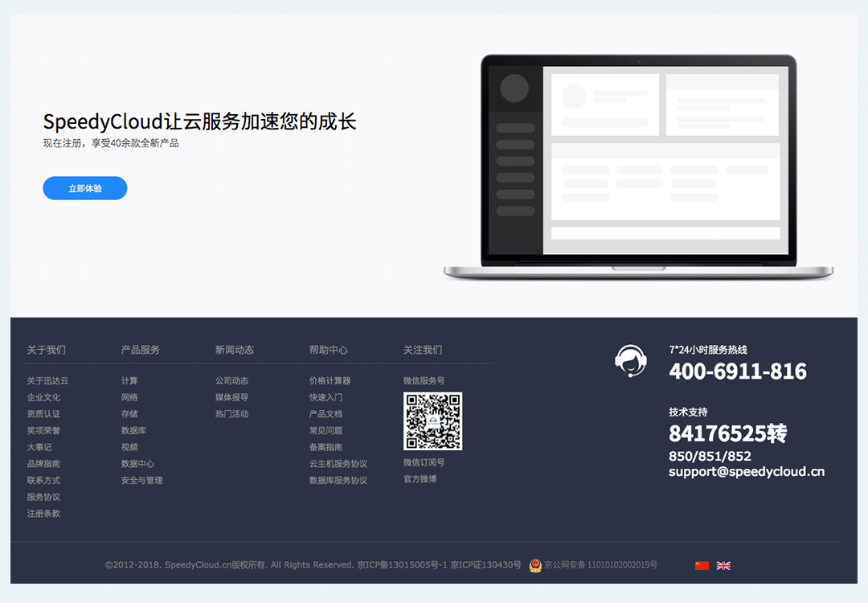Open the 服务协议 link in 关于我们
Viewport: 868px width, 603px height.
tap(43, 497)
